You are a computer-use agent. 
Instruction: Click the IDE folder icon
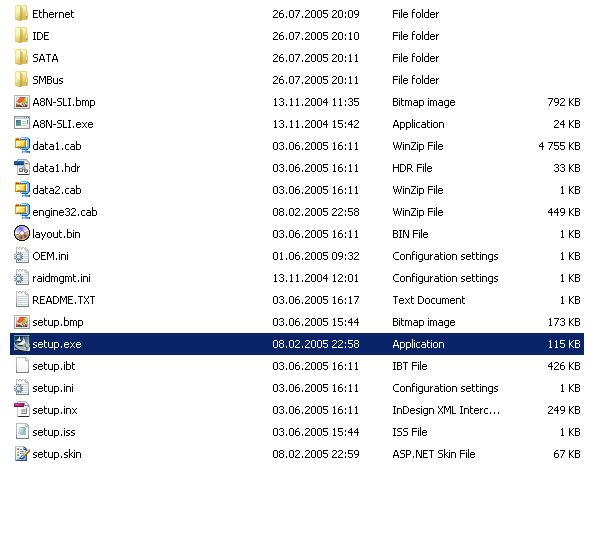click(x=21, y=36)
